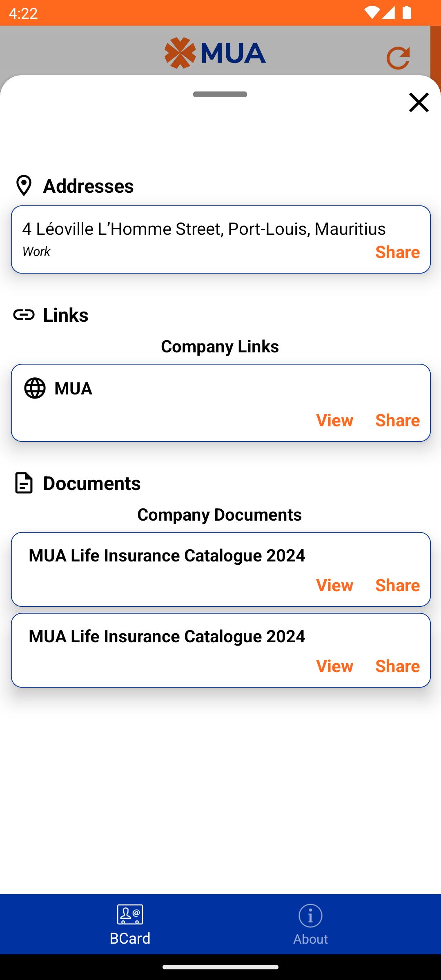Tap the Wi-Fi icon in status bar

pos(372,13)
